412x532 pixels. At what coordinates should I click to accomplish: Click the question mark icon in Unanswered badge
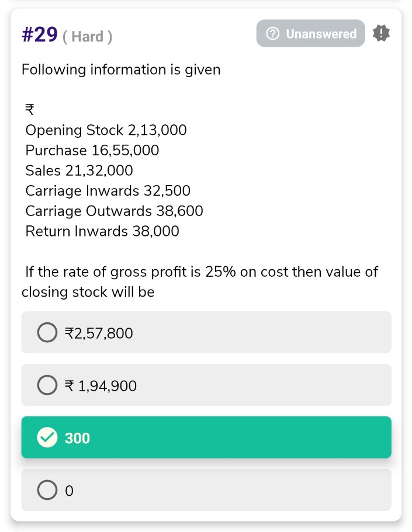[x=272, y=34]
